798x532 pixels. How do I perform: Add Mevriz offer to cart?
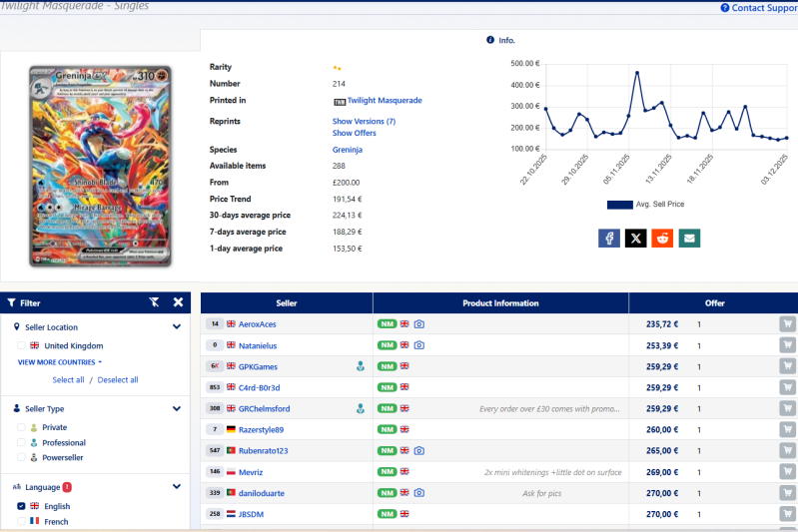pyautogui.click(x=787, y=471)
